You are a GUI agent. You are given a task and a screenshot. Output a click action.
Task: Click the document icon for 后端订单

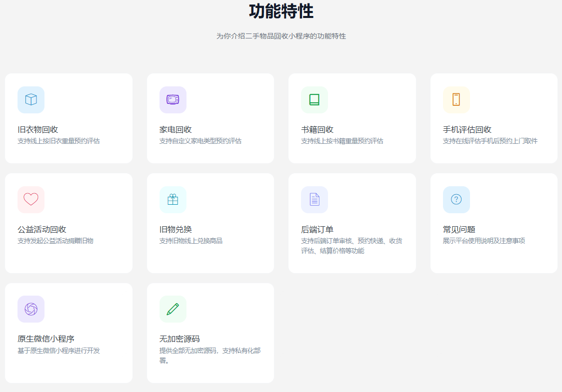[314, 199]
